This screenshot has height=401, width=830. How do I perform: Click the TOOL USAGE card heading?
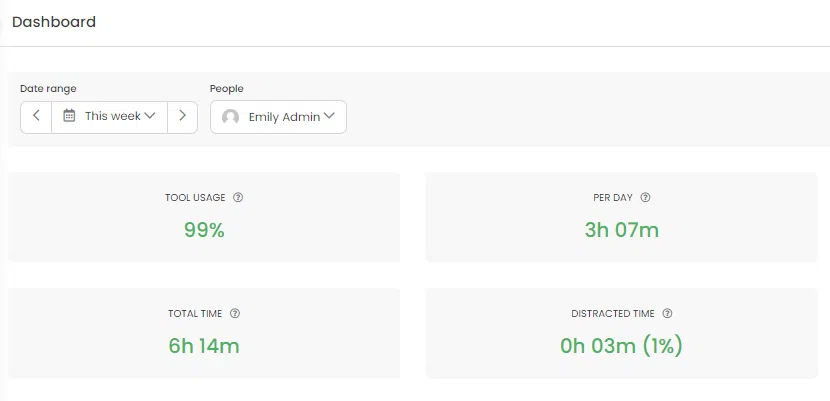195,197
